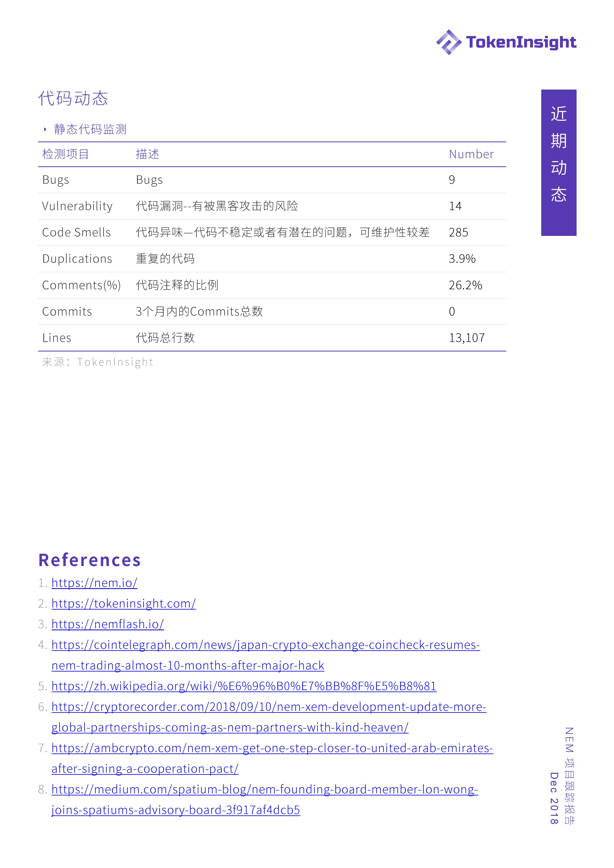Select the Code Smells row label

[x=76, y=233]
